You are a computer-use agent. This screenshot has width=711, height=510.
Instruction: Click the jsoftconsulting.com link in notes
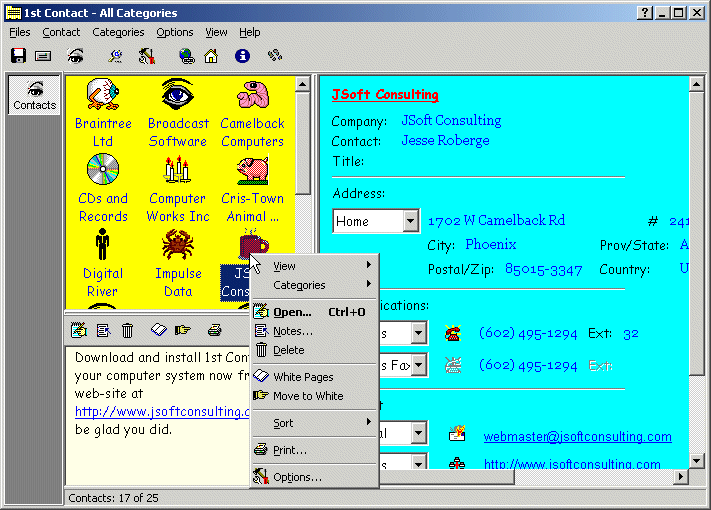click(x=162, y=411)
